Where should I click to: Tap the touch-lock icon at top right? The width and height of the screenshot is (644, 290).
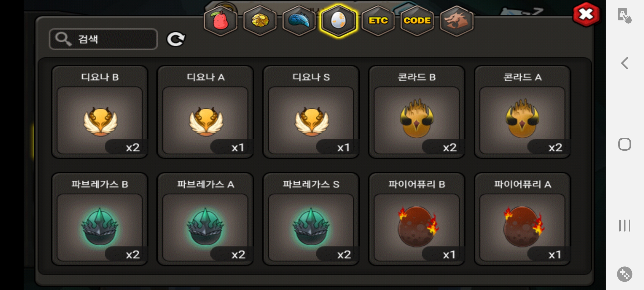point(624,16)
